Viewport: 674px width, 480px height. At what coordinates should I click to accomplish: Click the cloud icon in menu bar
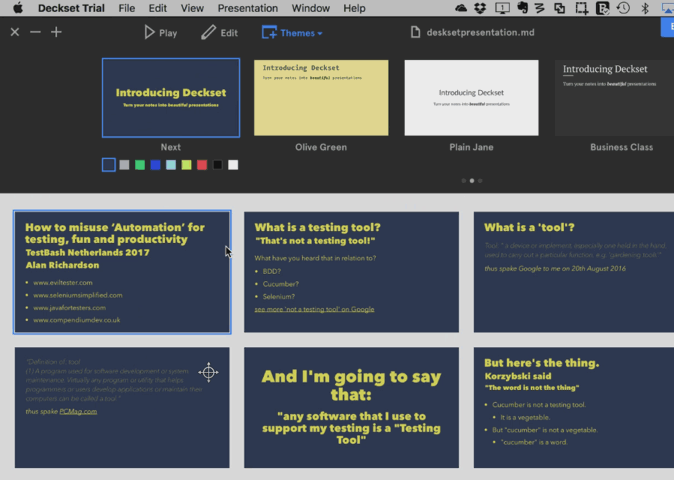click(461, 8)
